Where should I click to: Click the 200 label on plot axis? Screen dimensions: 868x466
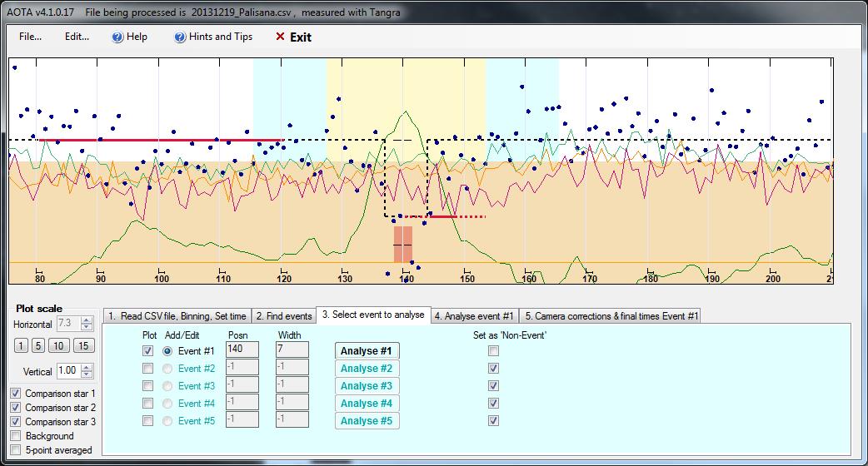(773, 279)
